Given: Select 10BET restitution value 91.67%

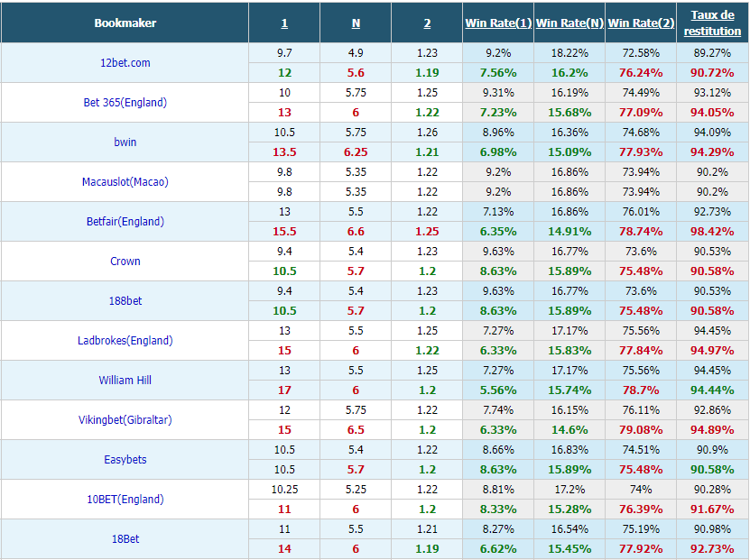Looking at the screenshot, I should click(x=712, y=509).
